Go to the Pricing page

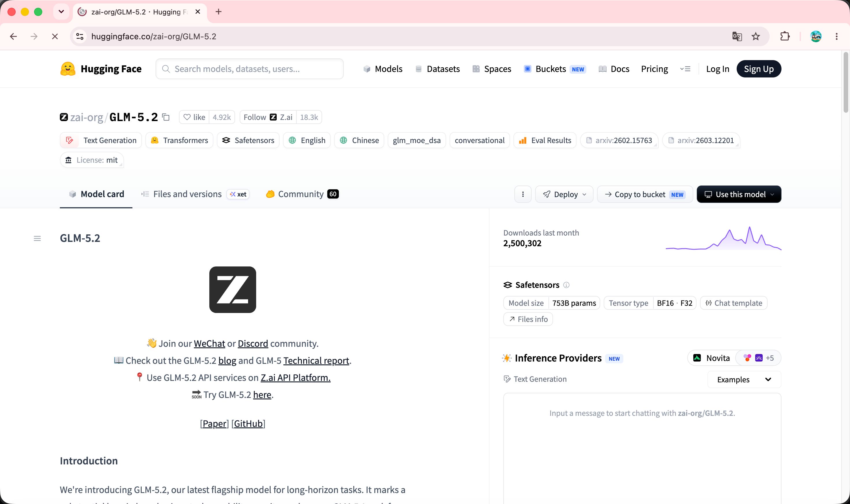[654, 69]
